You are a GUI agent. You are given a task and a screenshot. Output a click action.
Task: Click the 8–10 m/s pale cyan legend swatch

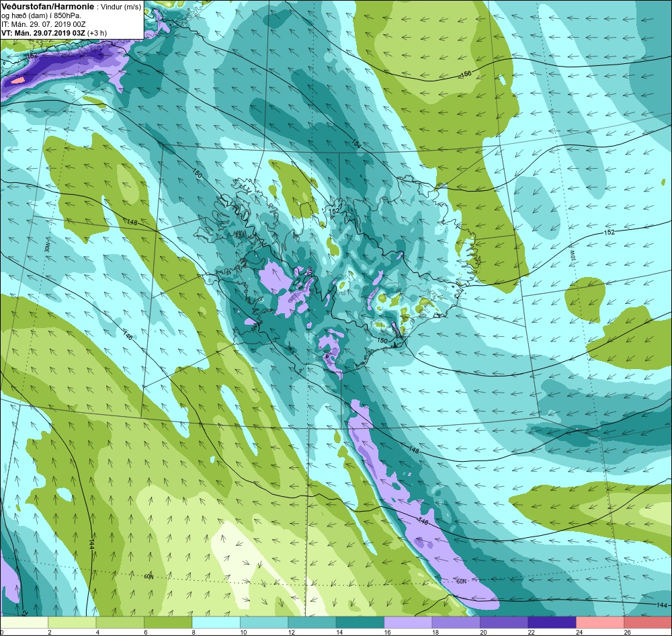pos(216,622)
